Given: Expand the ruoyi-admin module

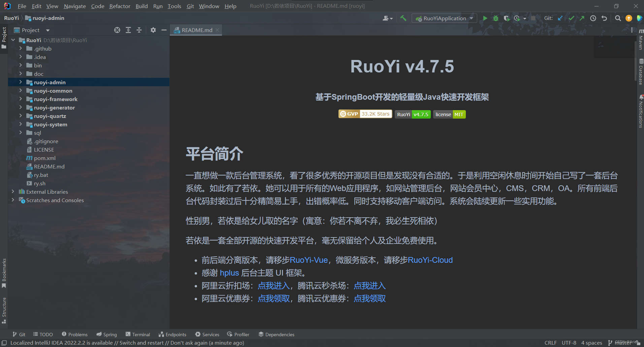Looking at the screenshot, I should coord(21,82).
